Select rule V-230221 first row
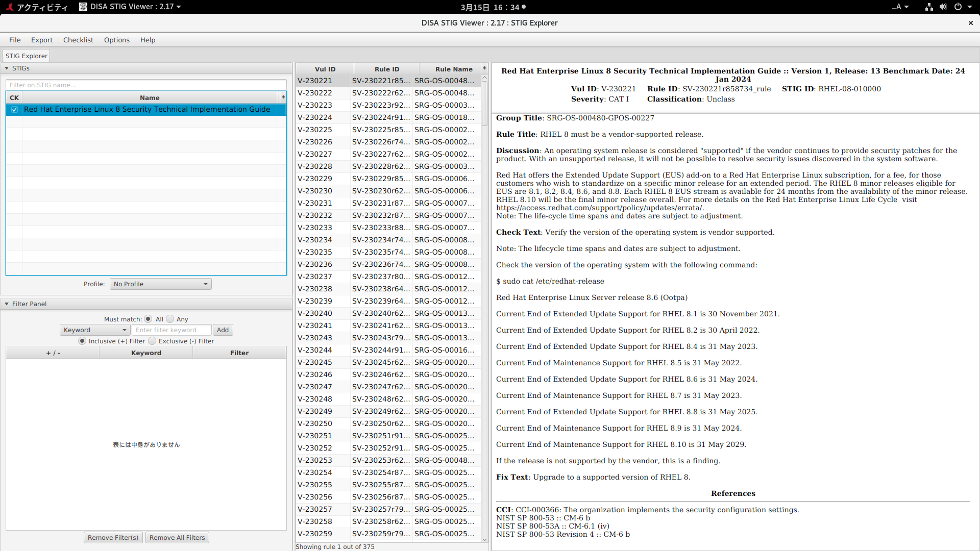This screenshot has width=980, height=551. tap(388, 81)
